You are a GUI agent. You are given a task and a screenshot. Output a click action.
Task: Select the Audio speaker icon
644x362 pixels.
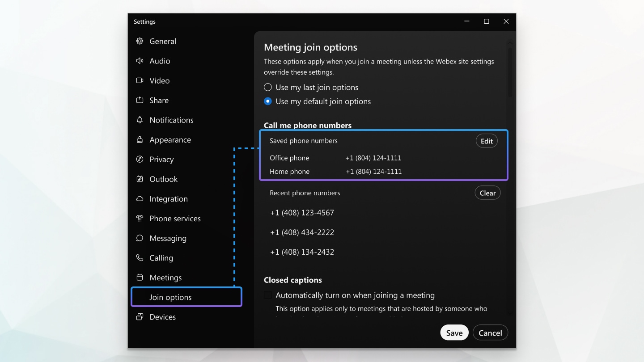pyautogui.click(x=140, y=61)
